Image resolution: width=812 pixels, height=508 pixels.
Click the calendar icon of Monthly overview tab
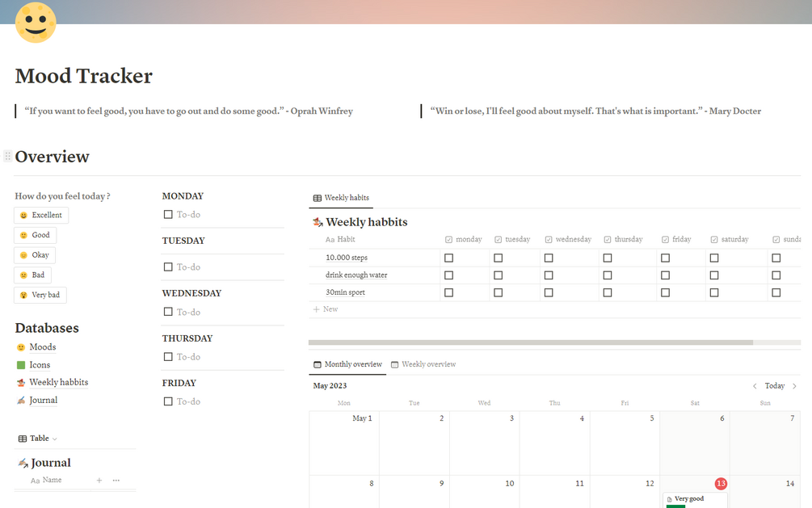pos(318,364)
